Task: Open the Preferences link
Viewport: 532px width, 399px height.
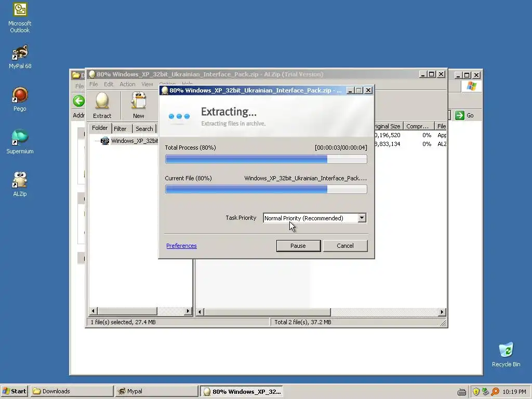Action: 181,246
